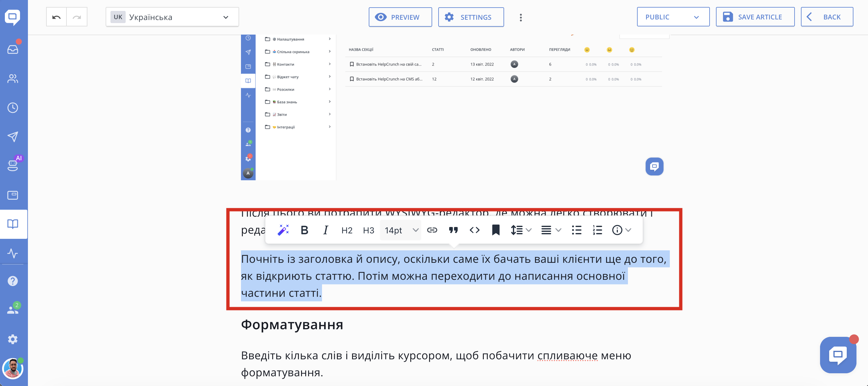868x386 pixels.
Task: Click the Форматування heading text
Action: [292, 325]
